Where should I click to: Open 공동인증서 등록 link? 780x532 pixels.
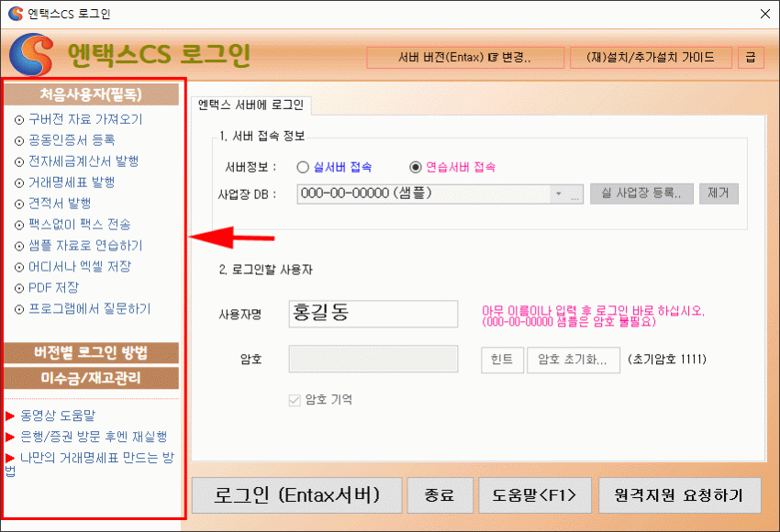coord(72,140)
